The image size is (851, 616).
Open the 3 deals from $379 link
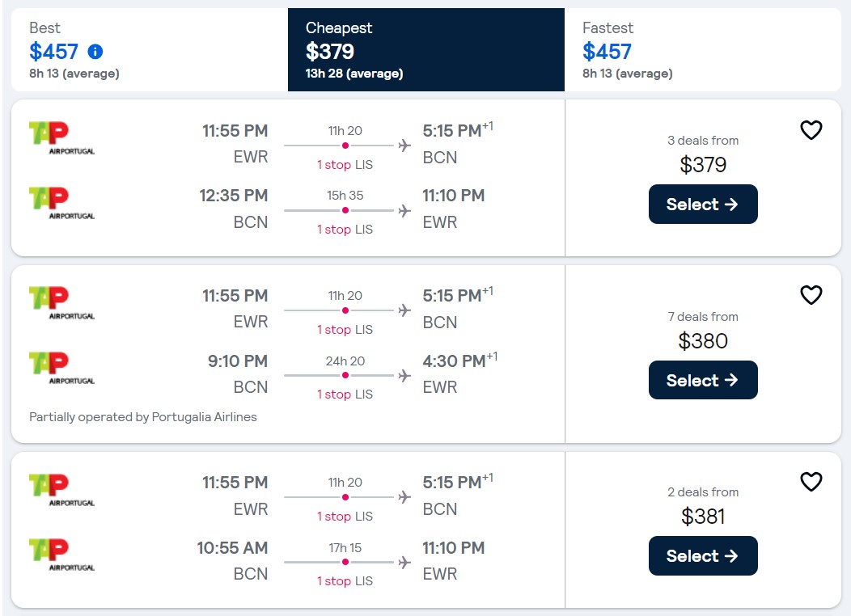[x=702, y=151]
